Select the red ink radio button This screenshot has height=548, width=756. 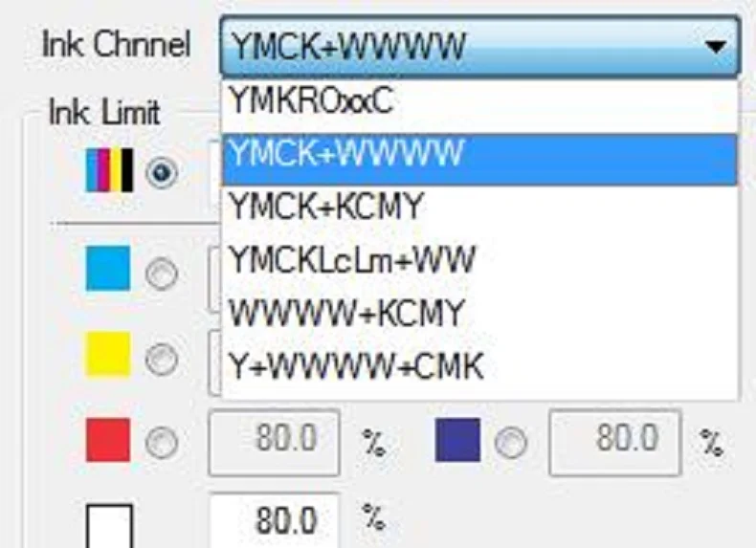[162, 443]
